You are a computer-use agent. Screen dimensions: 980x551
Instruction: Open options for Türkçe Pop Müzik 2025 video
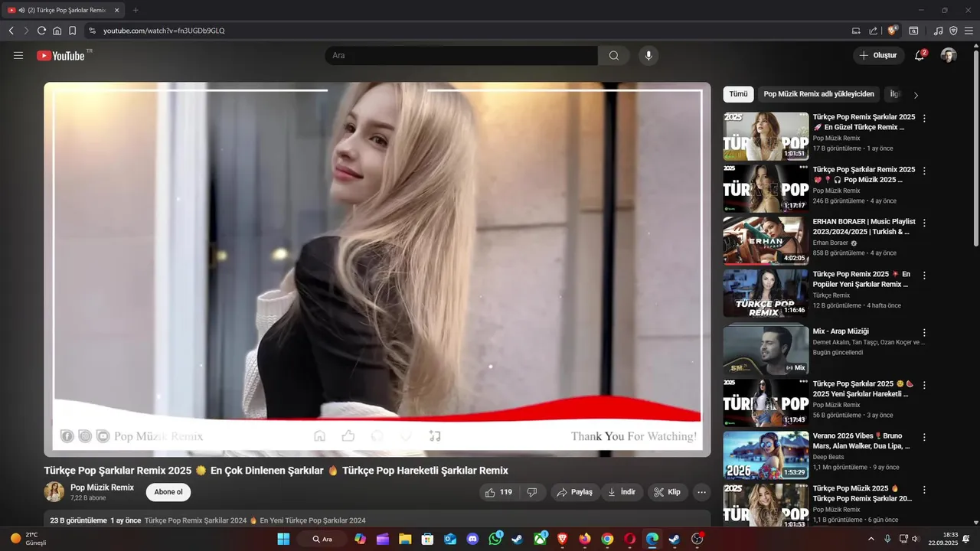pyautogui.click(x=924, y=489)
